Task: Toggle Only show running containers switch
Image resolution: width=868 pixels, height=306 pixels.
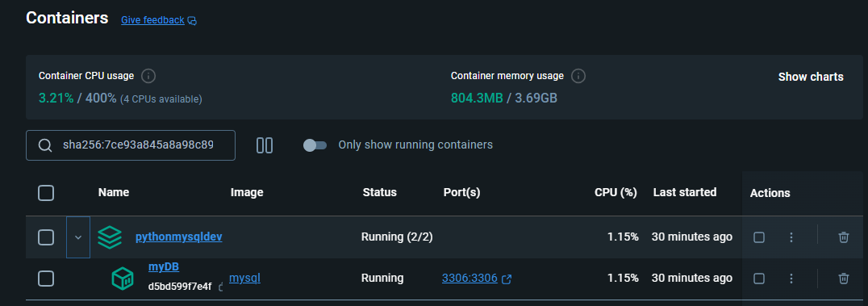Action: click(315, 145)
